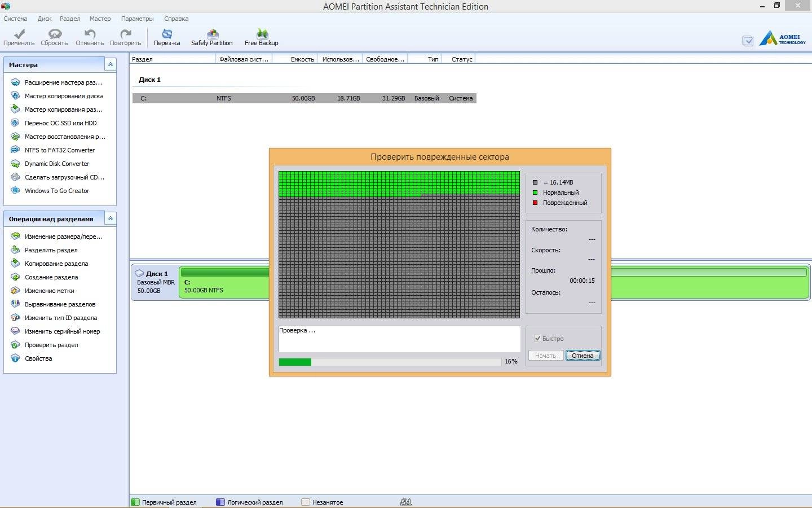Image resolution: width=812 pixels, height=508 pixels.
Task: Click Логический раздел legend swatch
Action: 220,502
